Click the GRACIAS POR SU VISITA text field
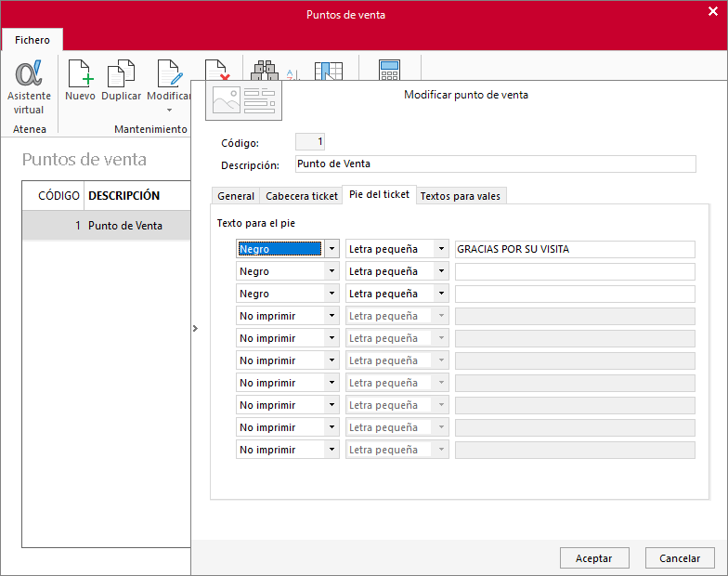The width and height of the screenshot is (728, 576). tap(575, 249)
